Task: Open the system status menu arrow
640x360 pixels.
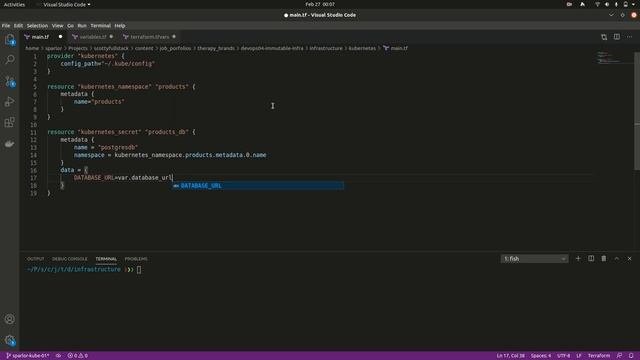Action: 633,4
